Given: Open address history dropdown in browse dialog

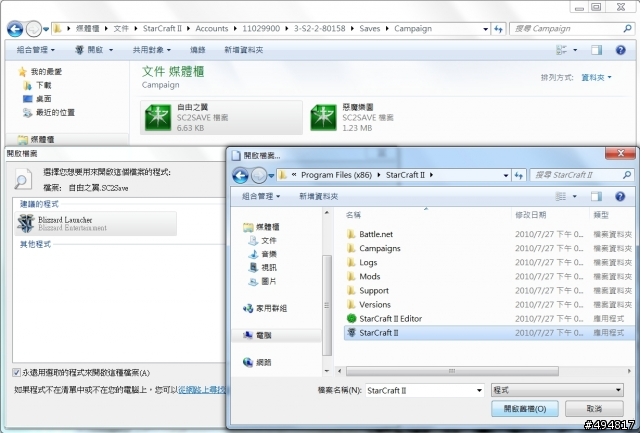Looking at the screenshot, I should click(x=506, y=175).
